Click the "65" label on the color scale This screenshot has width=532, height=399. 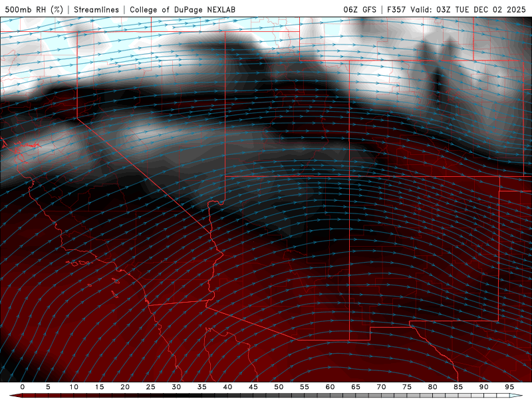click(356, 387)
